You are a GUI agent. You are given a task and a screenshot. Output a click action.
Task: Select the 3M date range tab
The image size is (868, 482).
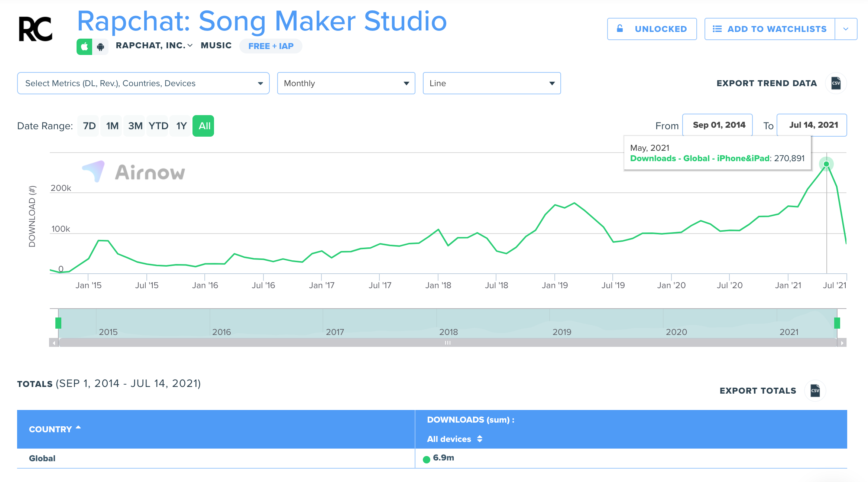(135, 126)
